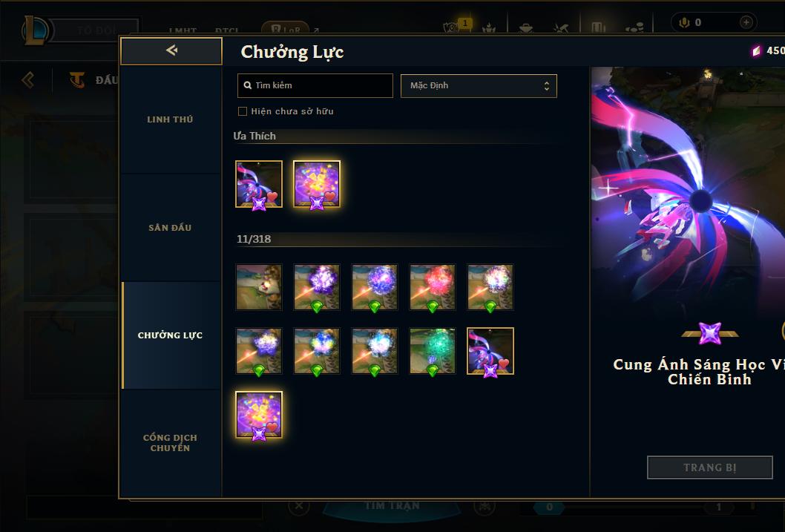Open the Linh Thú tab
785x532 pixels.
coord(170,119)
